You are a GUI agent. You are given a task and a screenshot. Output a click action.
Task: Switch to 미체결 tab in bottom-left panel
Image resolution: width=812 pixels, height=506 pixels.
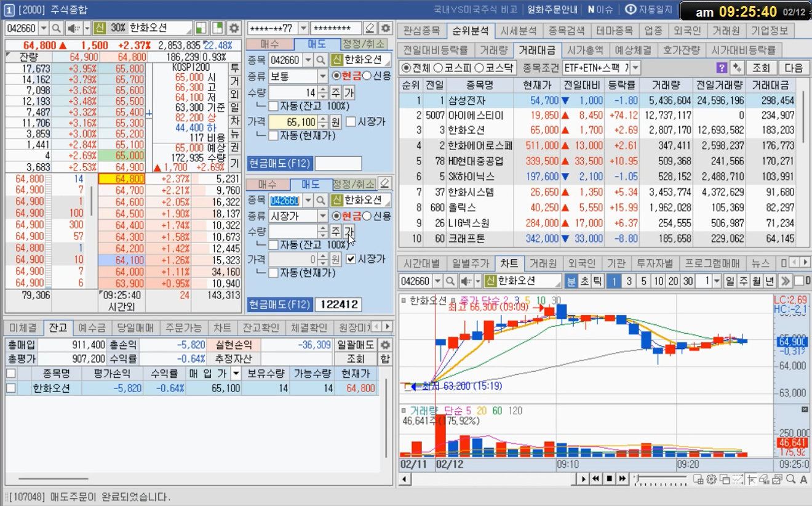(x=23, y=327)
